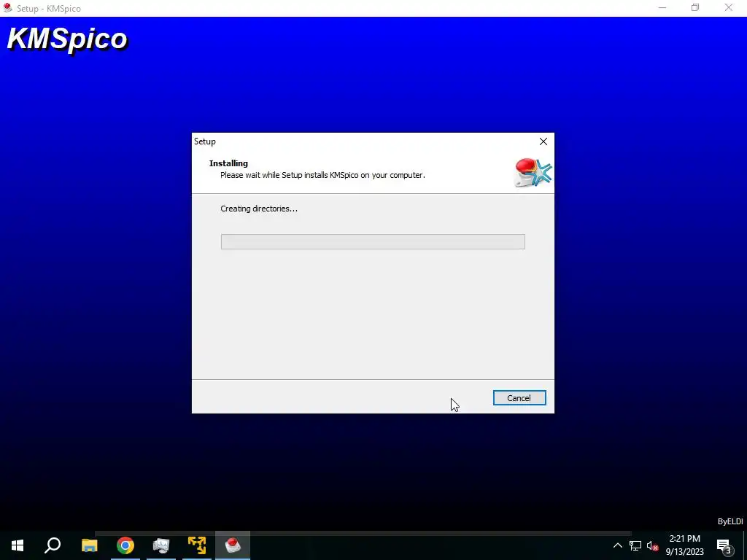This screenshot has height=560, width=747.
Task: Open File Explorer from the taskbar
Action: pyautogui.click(x=90, y=545)
